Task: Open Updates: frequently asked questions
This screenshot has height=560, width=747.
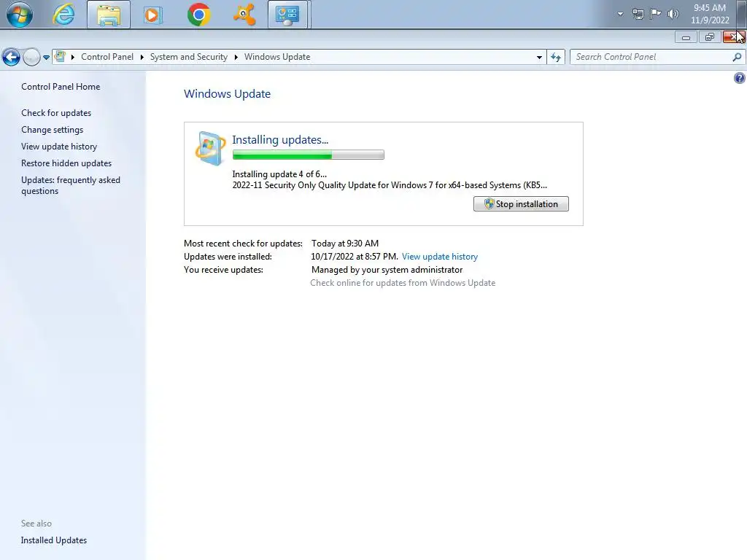Action: pyautogui.click(x=71, y=185)
